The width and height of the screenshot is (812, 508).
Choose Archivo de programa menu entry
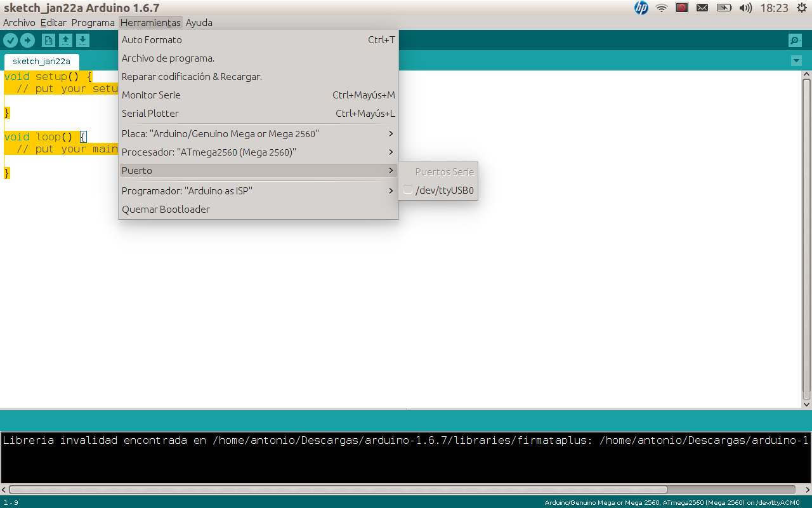point(258,58)
